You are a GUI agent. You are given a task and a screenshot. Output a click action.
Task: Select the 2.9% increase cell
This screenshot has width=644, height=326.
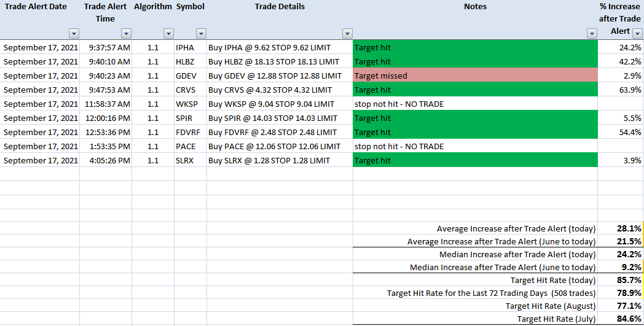(621, 76)
